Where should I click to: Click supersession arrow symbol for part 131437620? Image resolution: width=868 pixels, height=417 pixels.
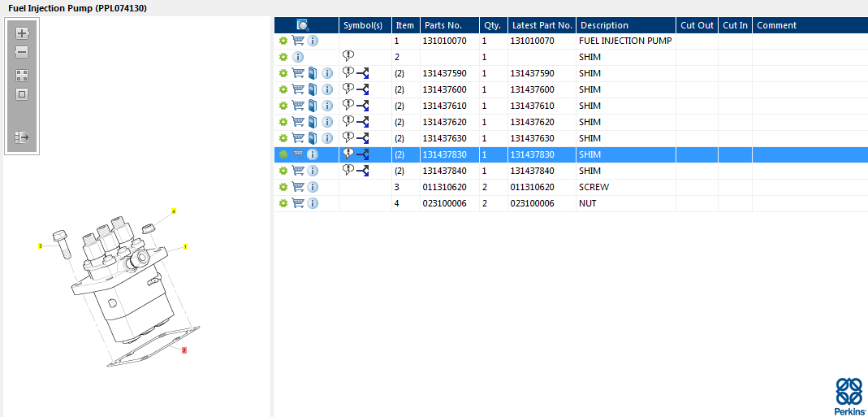pyautogui.click(x=362, y=122)
